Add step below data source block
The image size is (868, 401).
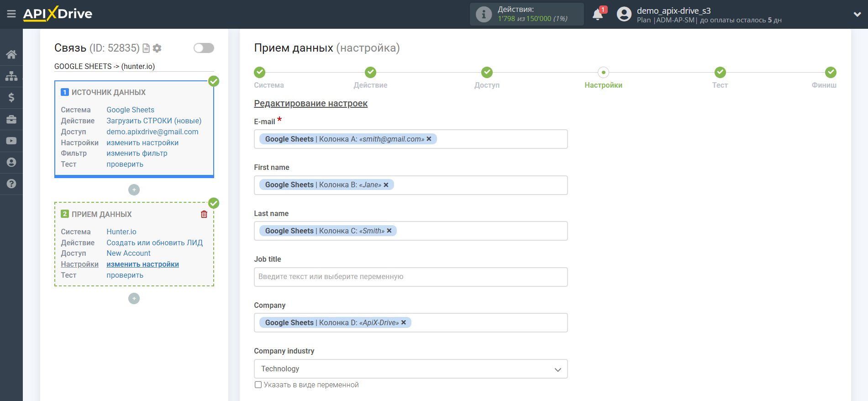pyautogui.click(x=134, y=190)
